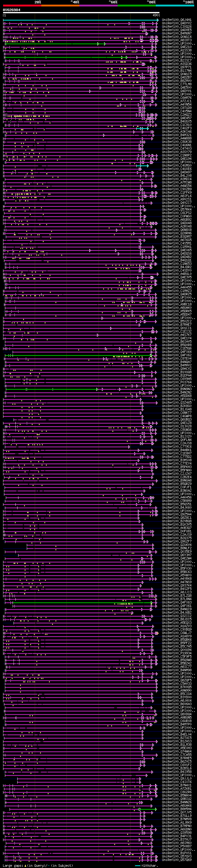Screen dimensions: 197x868
Task: Click the green alignment segment in the UniRef100_B8H5H4 row
Action: (148, 809)
